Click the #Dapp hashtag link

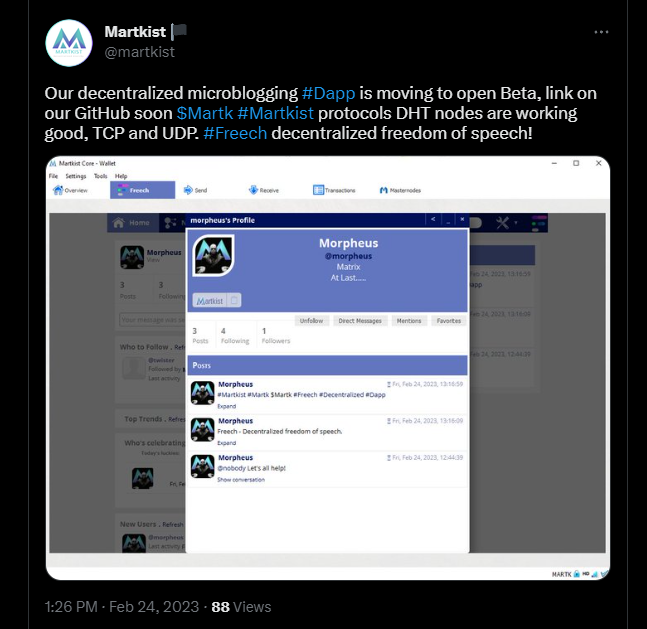328,93
